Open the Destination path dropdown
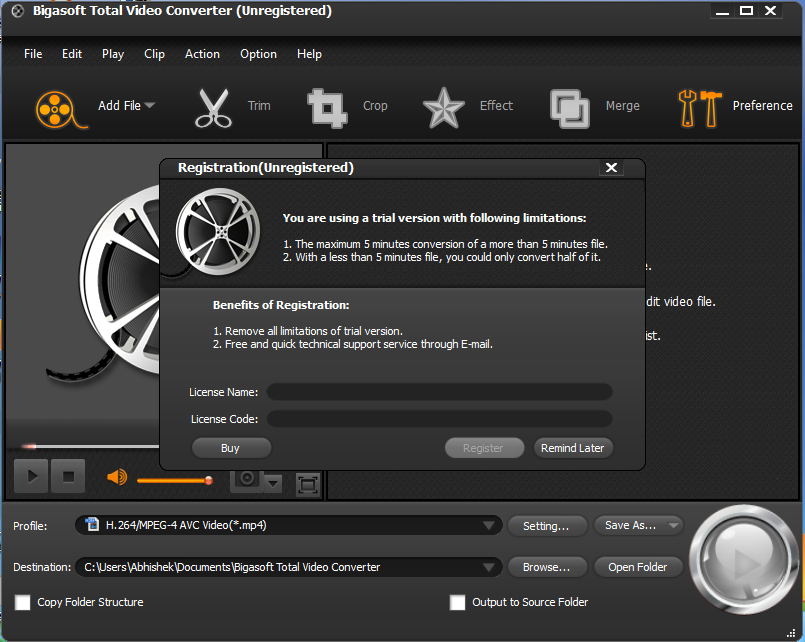 click(489, 567)
